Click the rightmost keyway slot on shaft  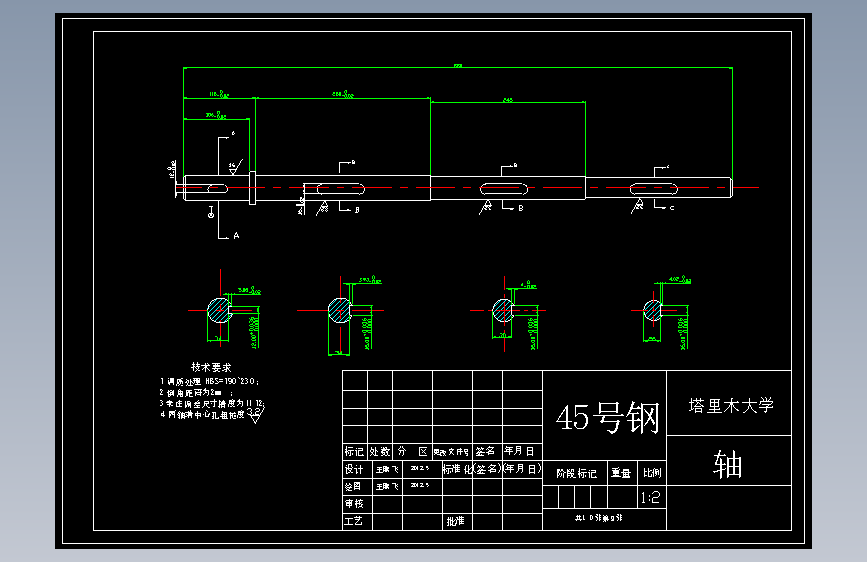(654, 189)
